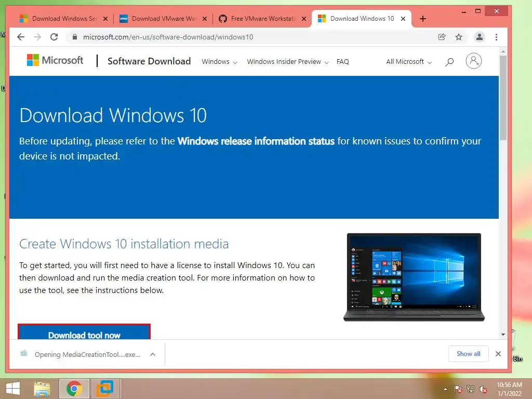Show hidden tray icons arrow

tap(445, 389)
